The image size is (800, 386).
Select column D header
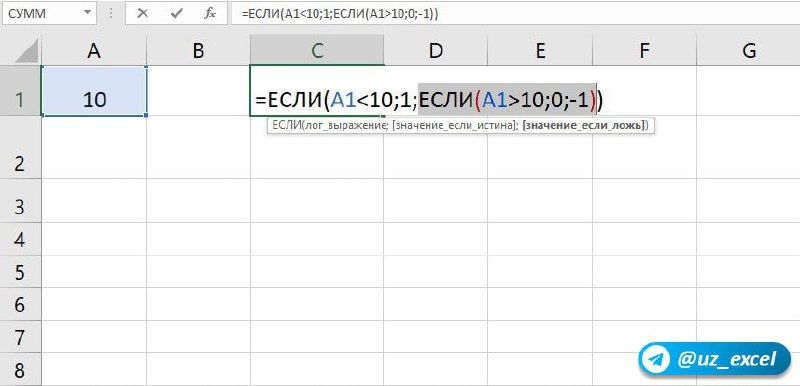point(436,50)
